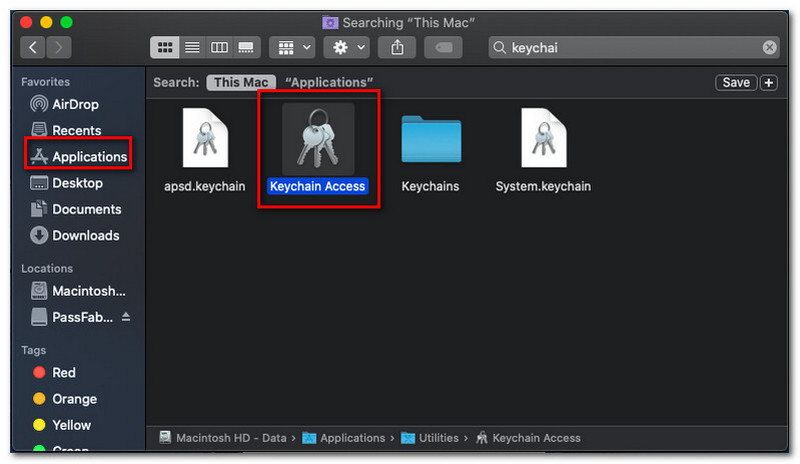800x464 pixels.
Task: Save the current search
Action: [x=736, y=82]
